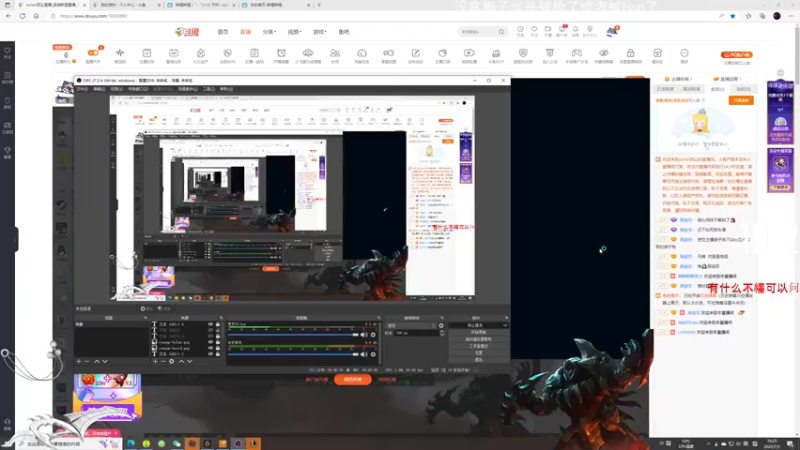Open the bell notification icon in Douyu header
Viewport: 800px width, 450px height.
(576, 30)
